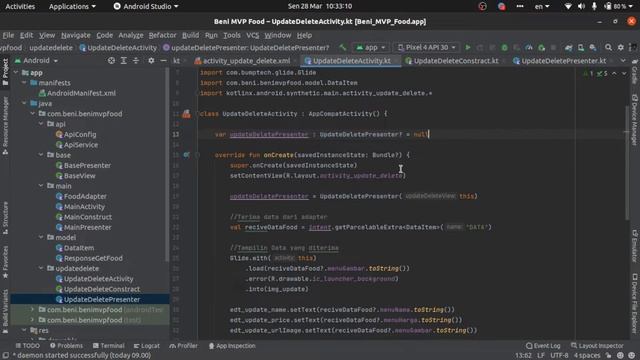This screenshot has height=360, width=640.
Task: Click the override gutter icon beside onCreate
Action: click(x=186, y=155)
